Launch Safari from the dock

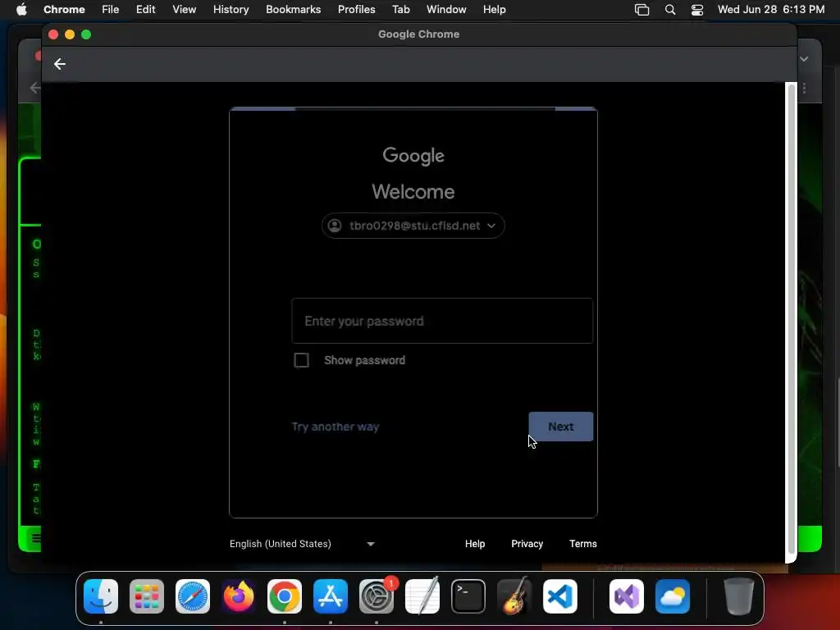click(x=193, y=596)
